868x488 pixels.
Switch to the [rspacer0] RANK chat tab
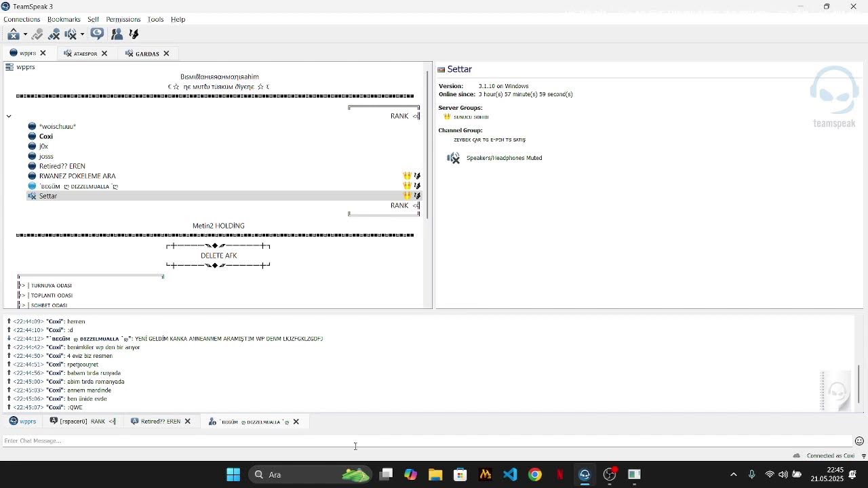pyautogui.click(x=83, y=422)
